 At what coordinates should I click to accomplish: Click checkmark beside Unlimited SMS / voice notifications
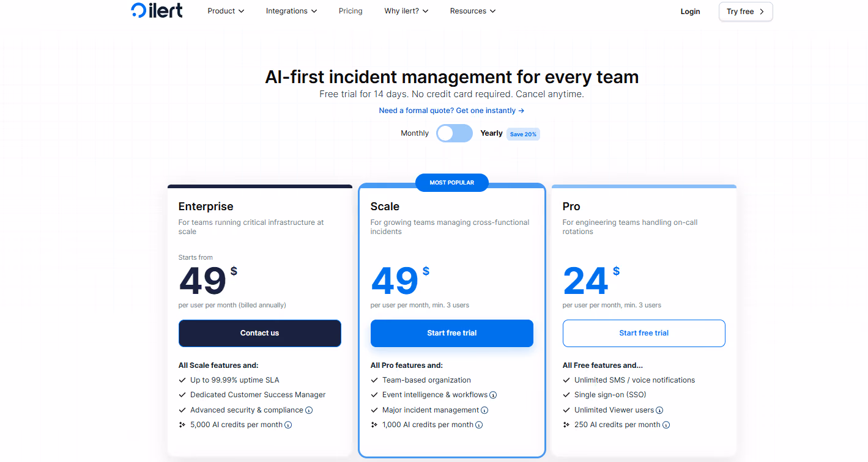point(566,380)
